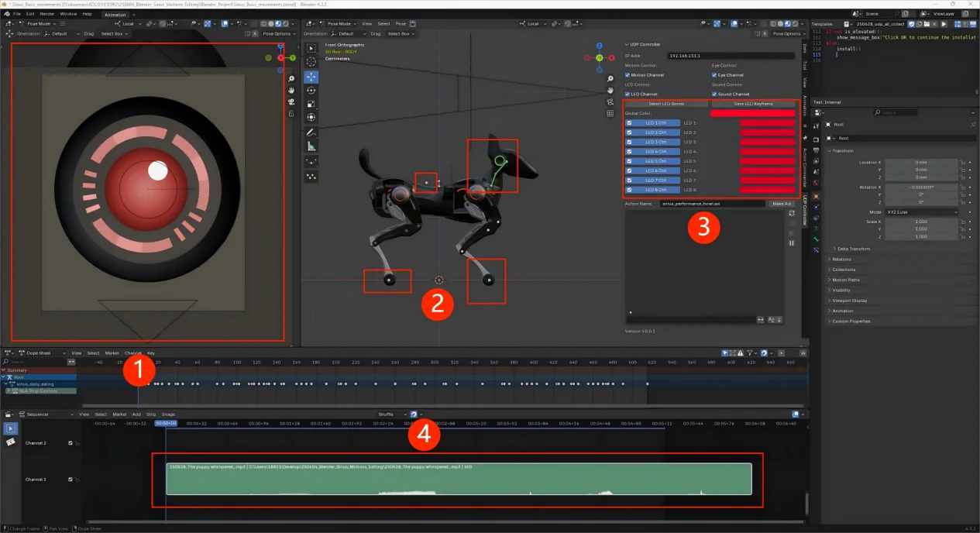
Task: Expand Motion Paths panel
Action: tap(844, 280)
